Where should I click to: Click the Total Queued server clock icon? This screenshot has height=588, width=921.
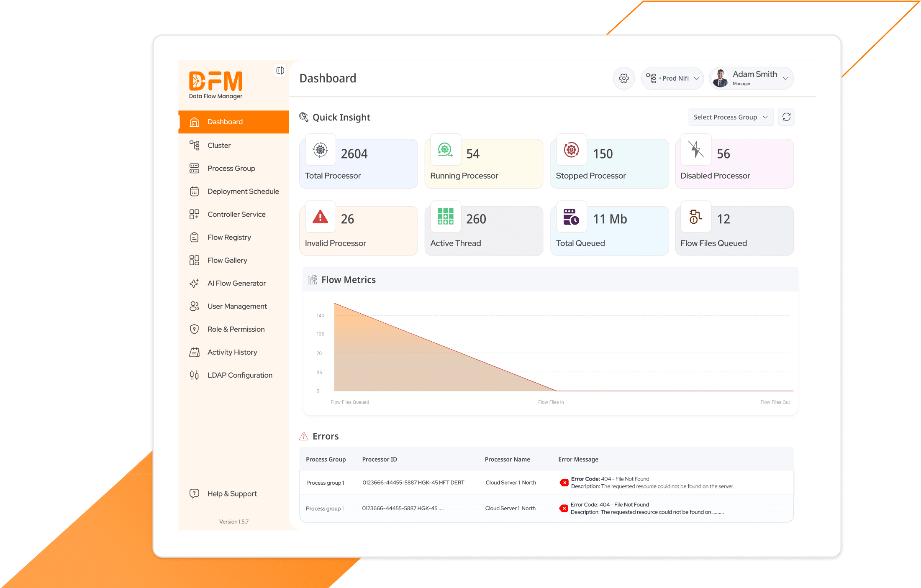click(x=571, y=217)
